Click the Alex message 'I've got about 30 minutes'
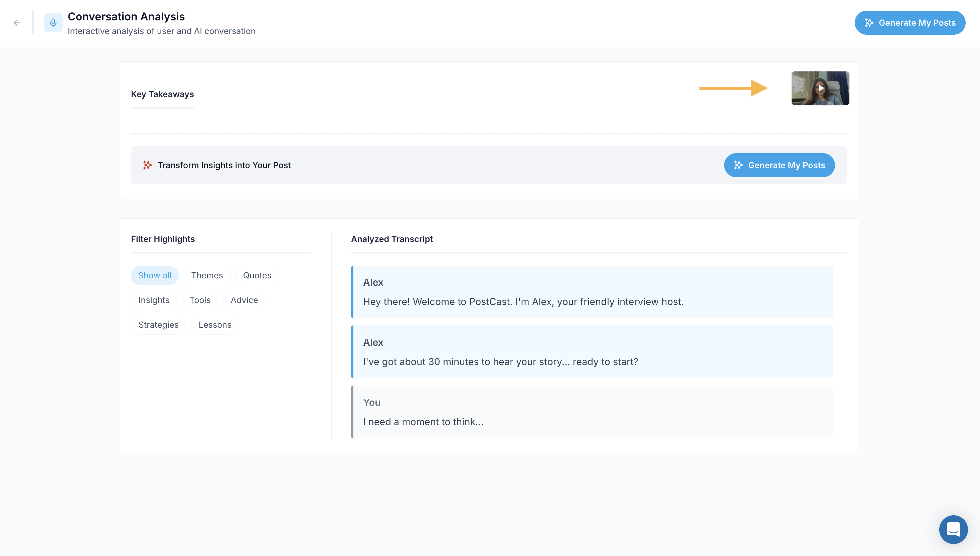Screen dimensions: 980x556 tap(592, 352)
